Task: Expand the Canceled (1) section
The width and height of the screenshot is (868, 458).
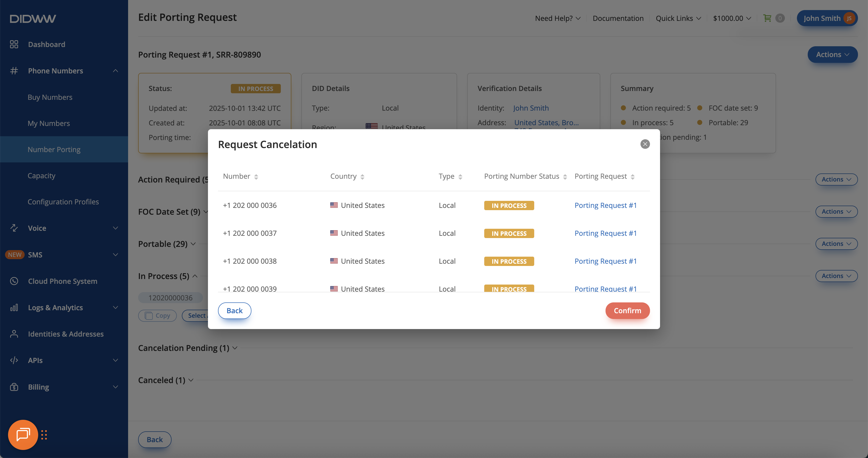Action: [x=191, y=380]
